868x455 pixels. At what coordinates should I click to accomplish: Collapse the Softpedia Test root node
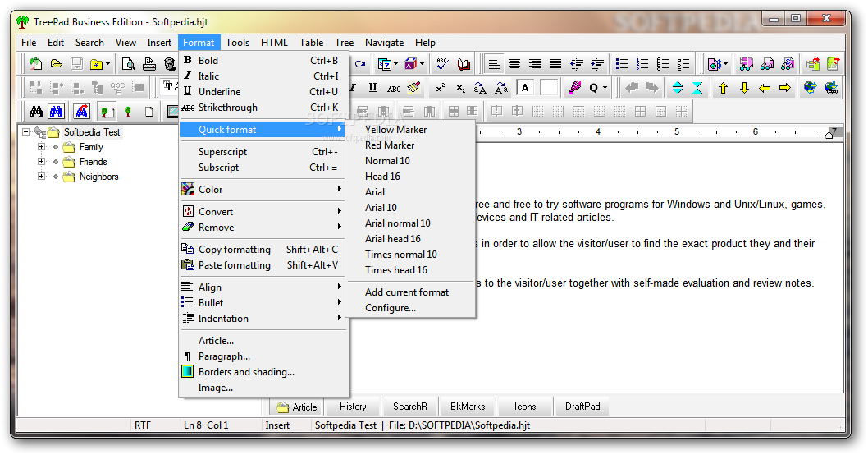coord(26,132)
